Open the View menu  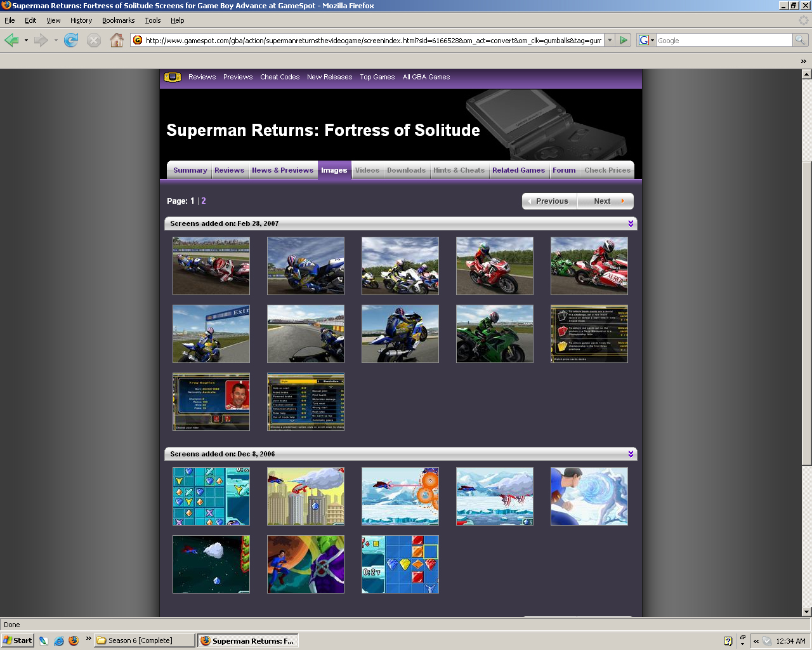[x=53, y=20]
